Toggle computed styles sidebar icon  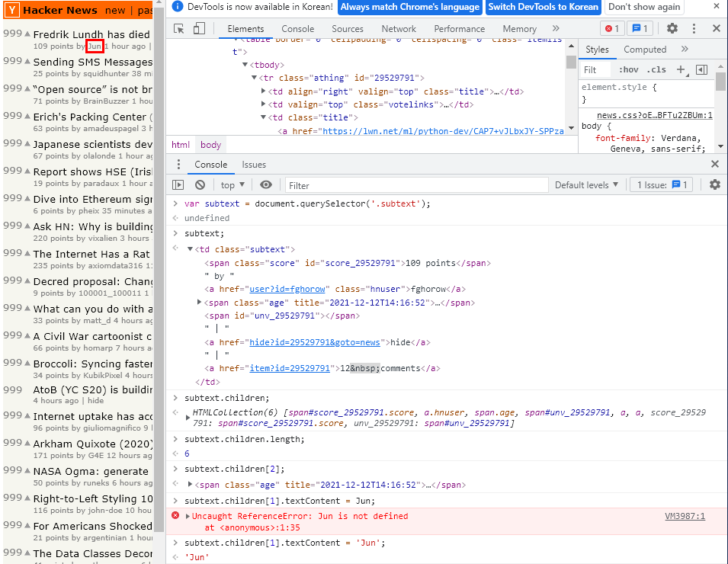(x=701, y=69)
